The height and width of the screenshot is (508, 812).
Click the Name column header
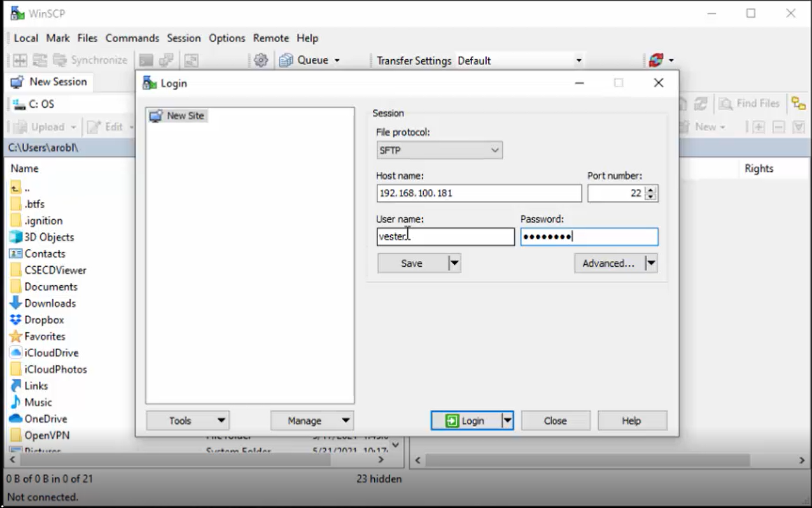click(25, 169)
